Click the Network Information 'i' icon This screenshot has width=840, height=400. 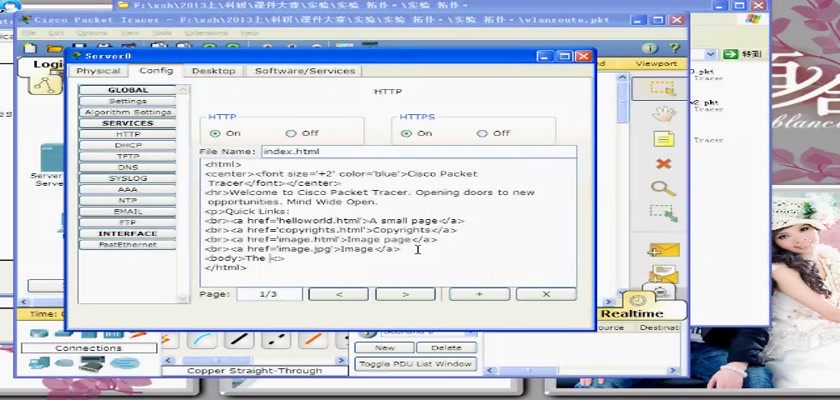pos(649,48)
